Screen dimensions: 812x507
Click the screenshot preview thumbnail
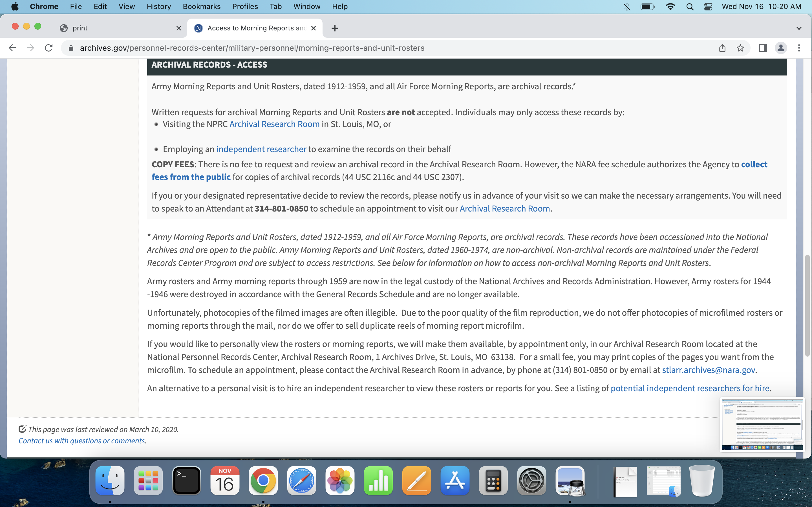pyautogui.click(x=762, y=424)
